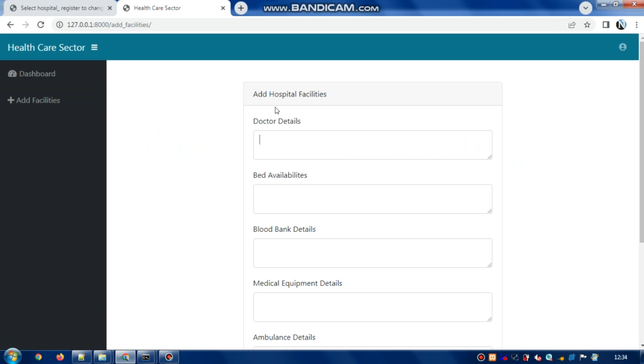This screenshot has width=644, height=364.
Task: Click the Ambulance Details label
Action: pos(284,337)
